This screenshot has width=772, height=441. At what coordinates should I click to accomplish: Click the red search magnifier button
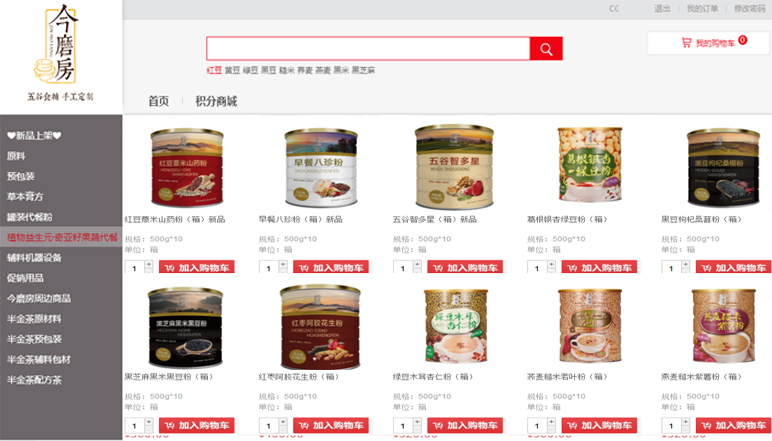546,49
